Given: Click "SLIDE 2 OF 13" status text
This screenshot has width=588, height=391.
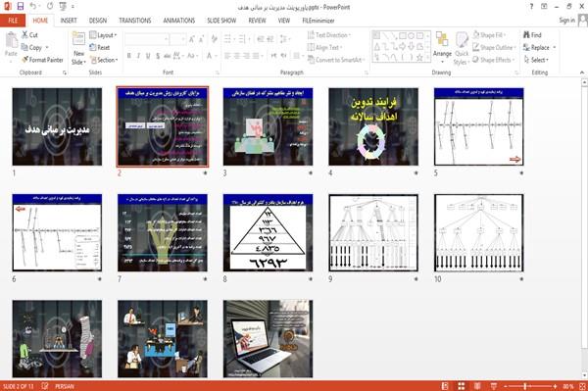Looking at the screenshot, I should [x=18, y=386].
